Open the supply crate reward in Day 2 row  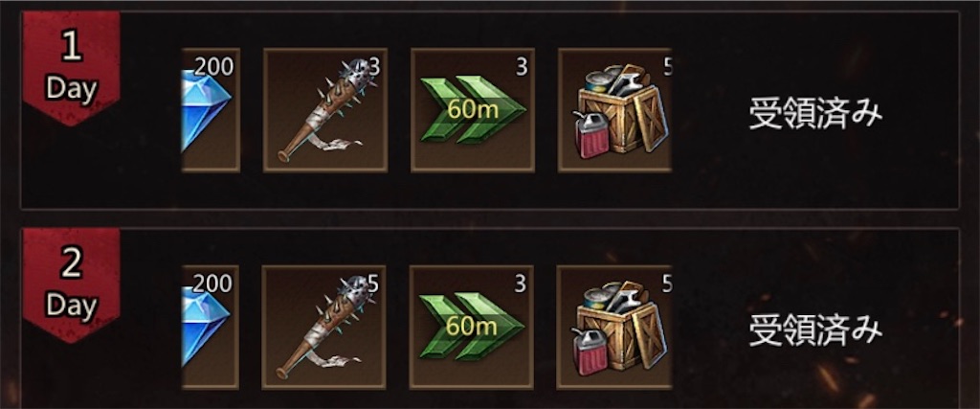[614, 327]
